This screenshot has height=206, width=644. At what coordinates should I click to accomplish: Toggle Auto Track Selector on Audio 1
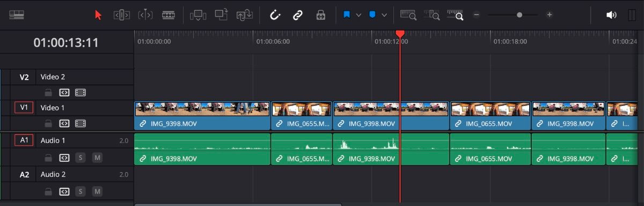tap(64, 158)
